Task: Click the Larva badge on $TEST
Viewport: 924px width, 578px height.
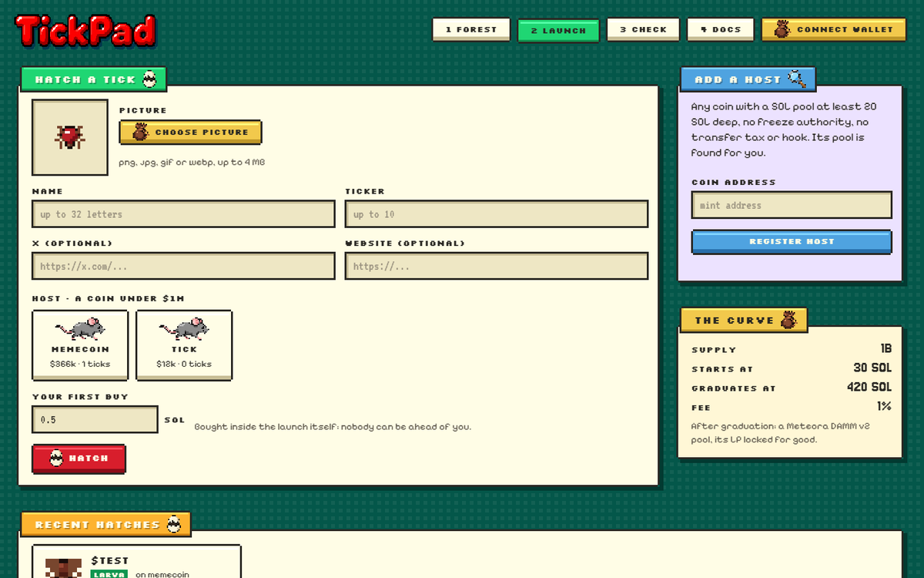Action: coord(109,574)
